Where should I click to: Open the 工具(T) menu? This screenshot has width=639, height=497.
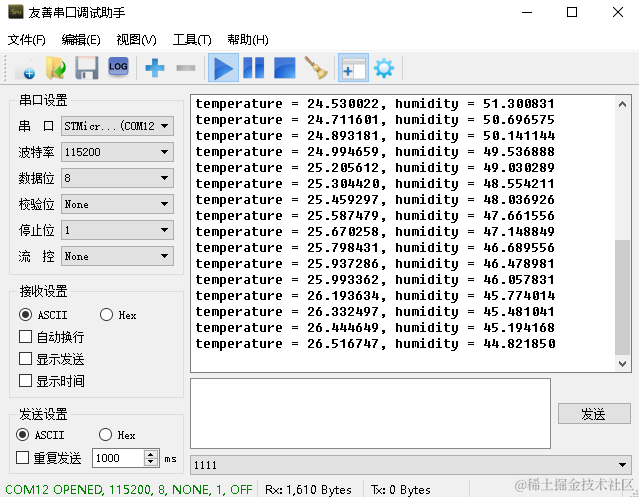click(192, 40)
